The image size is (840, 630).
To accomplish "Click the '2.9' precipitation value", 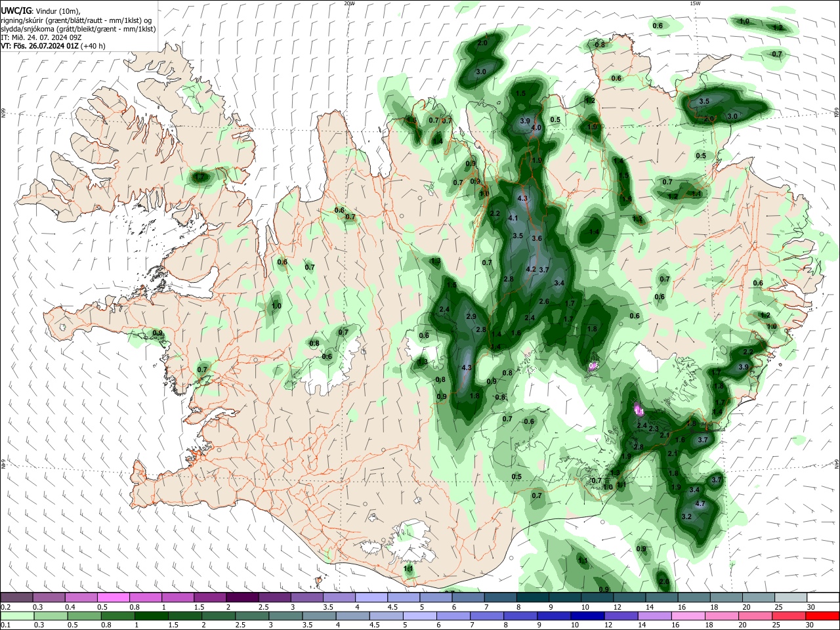I will tap(471, 316).
